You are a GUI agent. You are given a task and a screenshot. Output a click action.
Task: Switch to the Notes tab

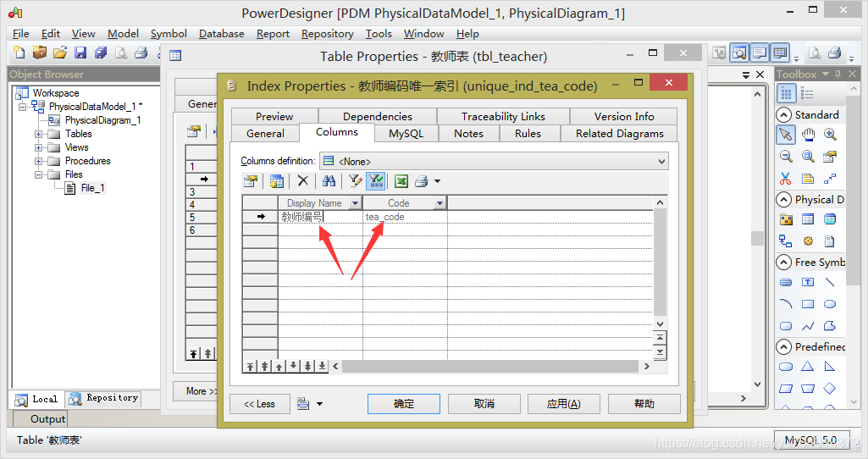point(469,134)
